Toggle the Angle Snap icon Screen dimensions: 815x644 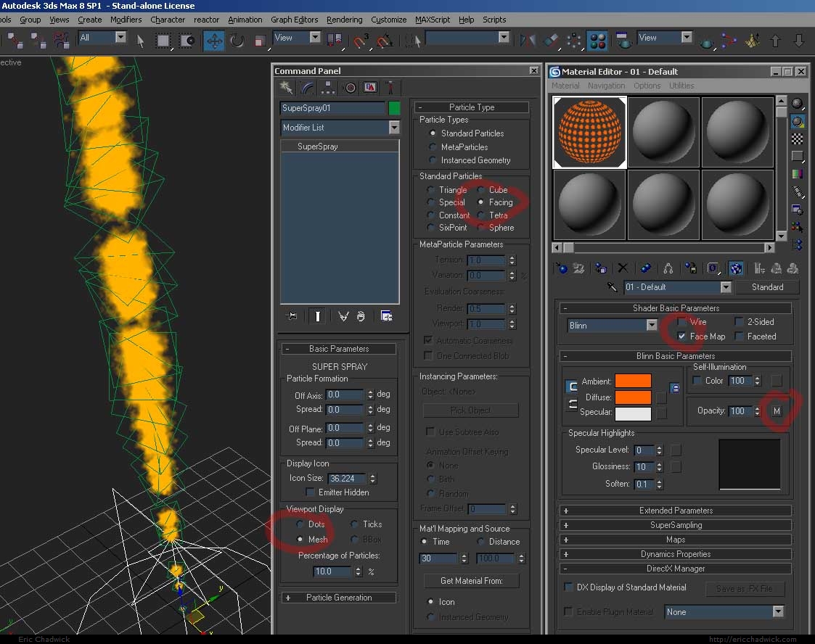point(385,41)
